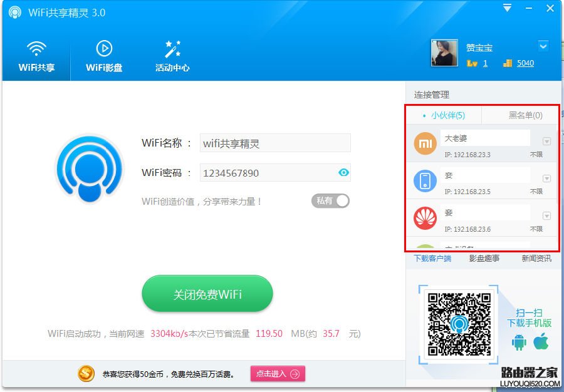Click the second device's name field
Viewport: 564px width, 392px height.
tap(485, 175)
